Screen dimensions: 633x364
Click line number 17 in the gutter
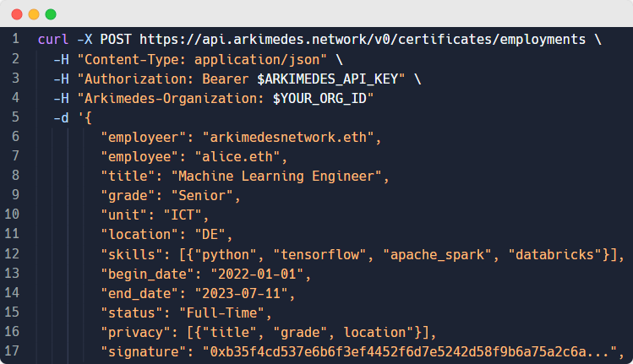pos(12,351)
